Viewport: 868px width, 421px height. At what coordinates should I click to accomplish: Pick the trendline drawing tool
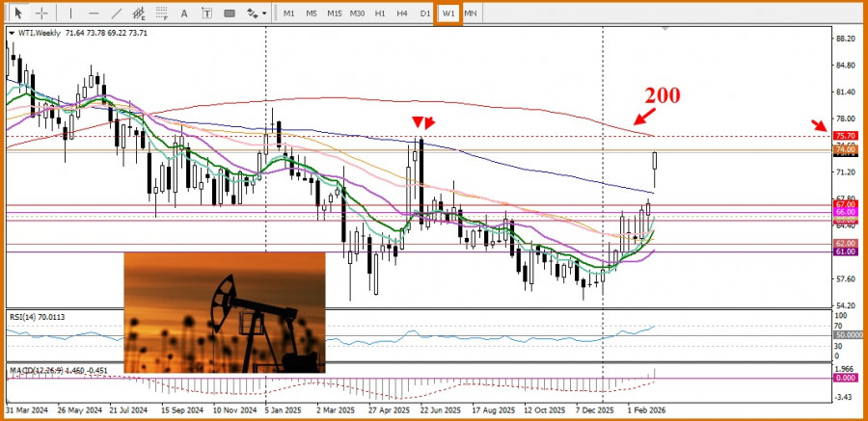click(117, 13)
